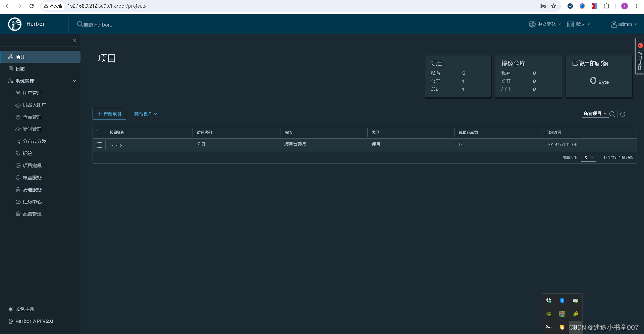Screen dimensions: 644x334
Task: Click the password key icon in address bar
Action: pos(543,6)
